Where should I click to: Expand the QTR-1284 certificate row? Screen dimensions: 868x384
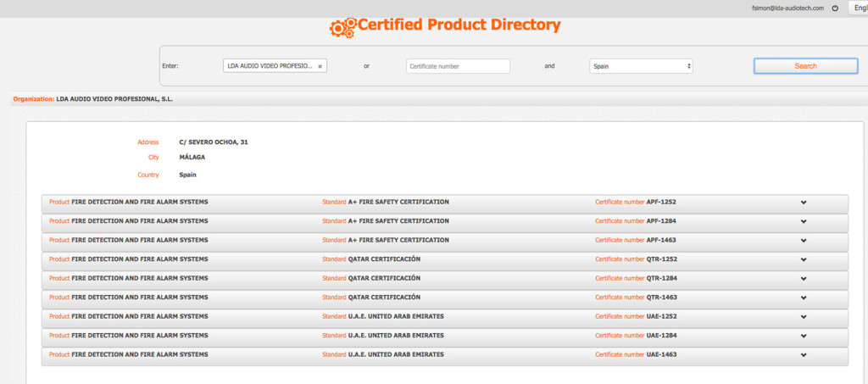(804, 279)
